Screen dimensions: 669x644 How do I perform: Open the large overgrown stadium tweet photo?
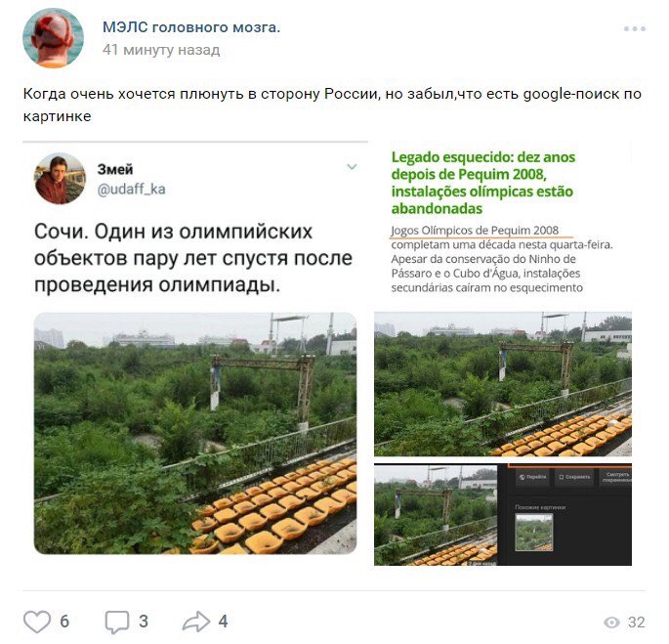click(x=195, y=433)
